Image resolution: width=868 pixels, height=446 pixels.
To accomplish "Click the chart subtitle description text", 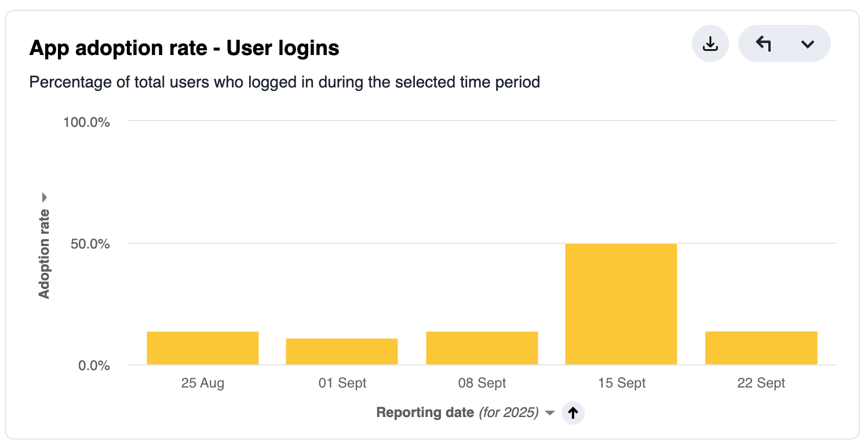I will [x=285, y=82].
